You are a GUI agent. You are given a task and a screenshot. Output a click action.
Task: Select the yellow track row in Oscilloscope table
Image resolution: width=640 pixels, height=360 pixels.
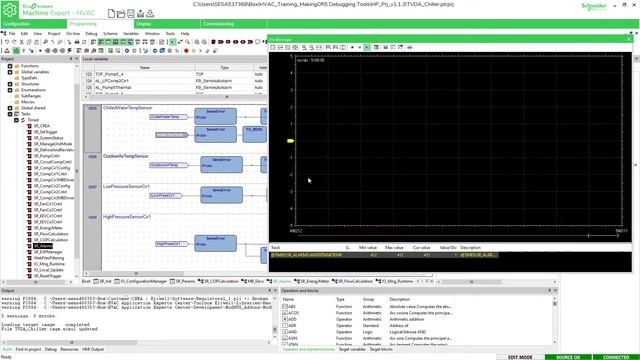384,255
